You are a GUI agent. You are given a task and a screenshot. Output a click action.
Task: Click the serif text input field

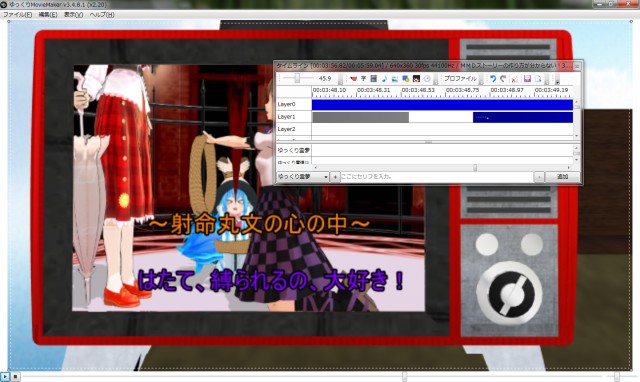437,177
